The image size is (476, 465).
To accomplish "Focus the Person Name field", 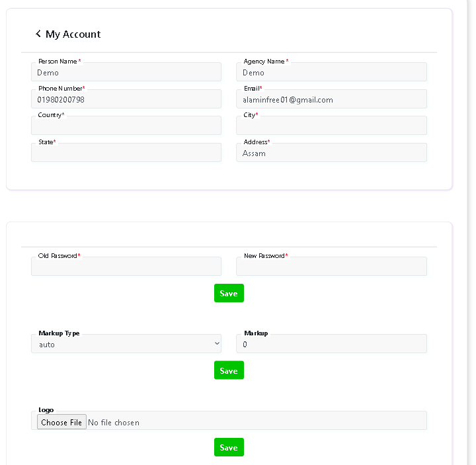I will (x=126, y=72).
